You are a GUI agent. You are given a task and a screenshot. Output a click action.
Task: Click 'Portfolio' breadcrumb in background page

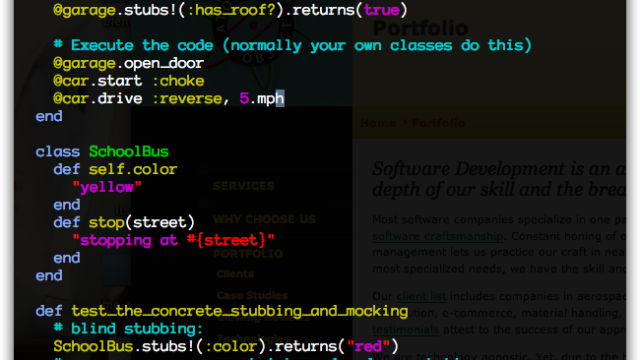click(x=438, y=123)
